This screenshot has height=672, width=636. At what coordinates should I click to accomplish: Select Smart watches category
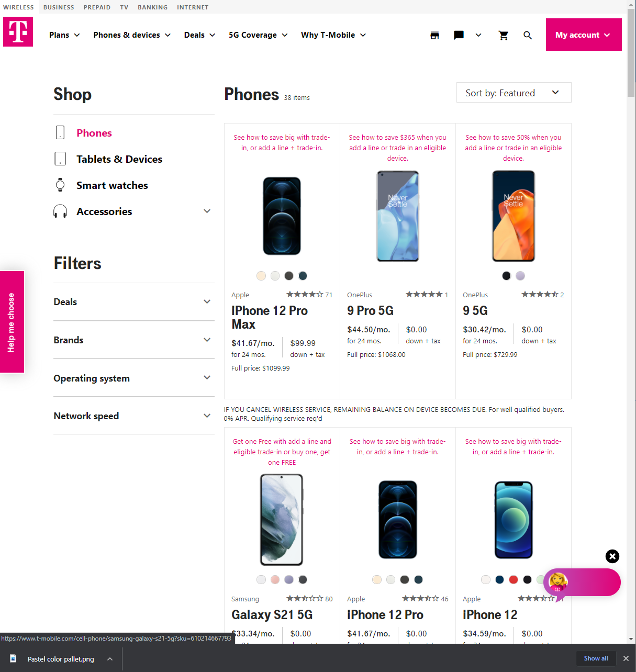tap(112, 185)
